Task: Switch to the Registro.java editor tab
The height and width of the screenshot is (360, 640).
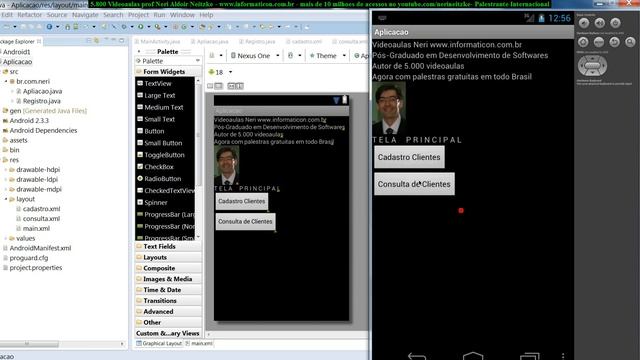Action: pyautogui.click(x=257, y=42)
